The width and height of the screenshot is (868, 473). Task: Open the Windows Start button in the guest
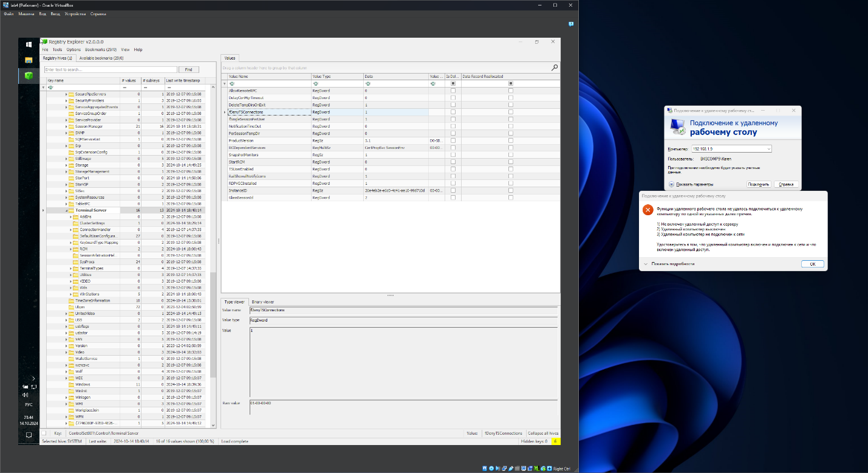click(x=29, y=44)
